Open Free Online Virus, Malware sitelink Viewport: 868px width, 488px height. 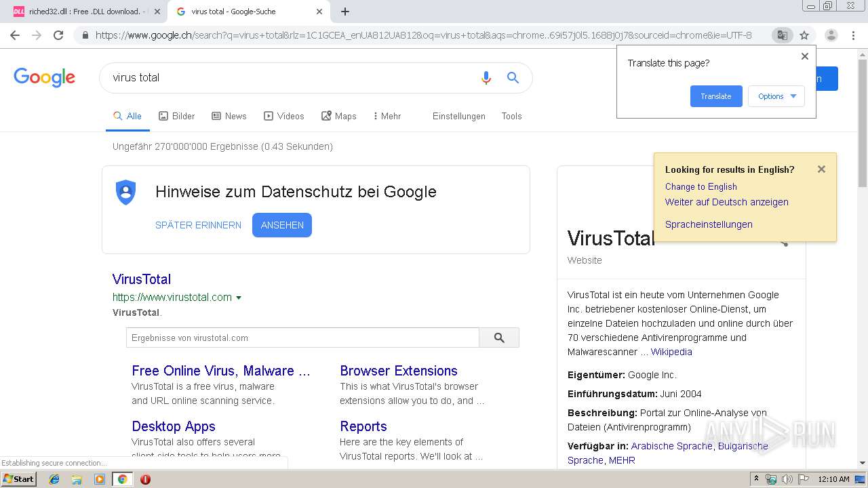[221, 371]
